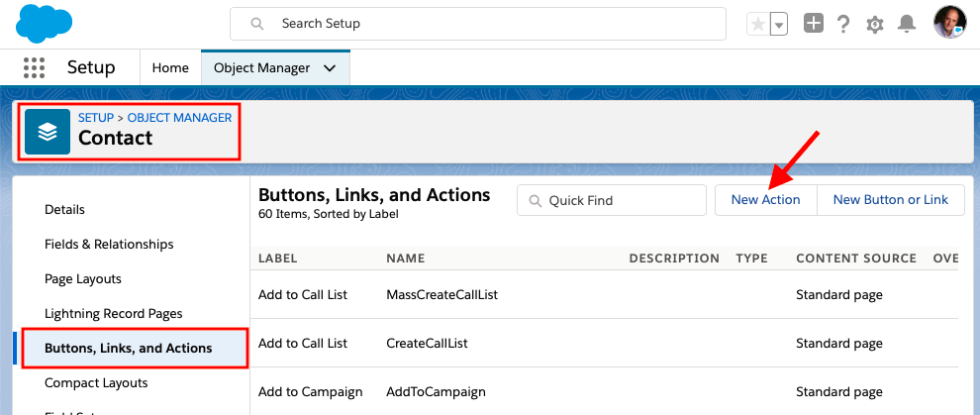Click the Add to Campaign label
The image size is (980, 415).
310,392
